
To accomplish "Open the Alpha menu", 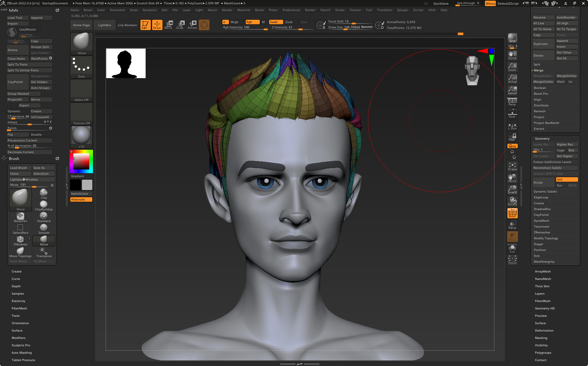I will pos(75,10).
